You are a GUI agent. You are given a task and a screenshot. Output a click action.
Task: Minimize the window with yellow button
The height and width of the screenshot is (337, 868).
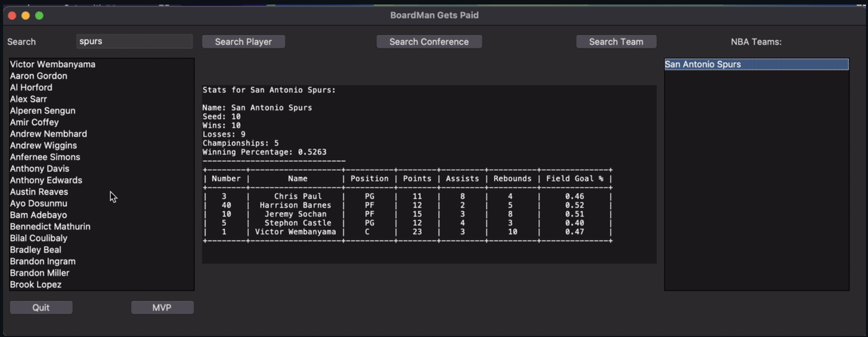point(26,15)
